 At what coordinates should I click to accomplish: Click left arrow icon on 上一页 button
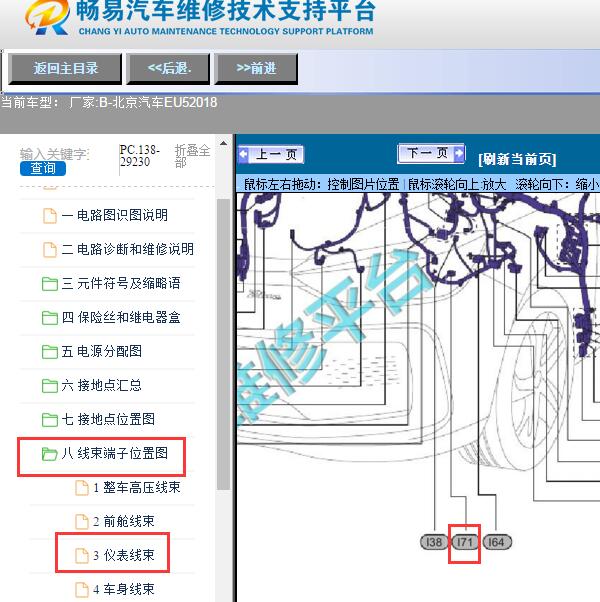coord(244,155)
